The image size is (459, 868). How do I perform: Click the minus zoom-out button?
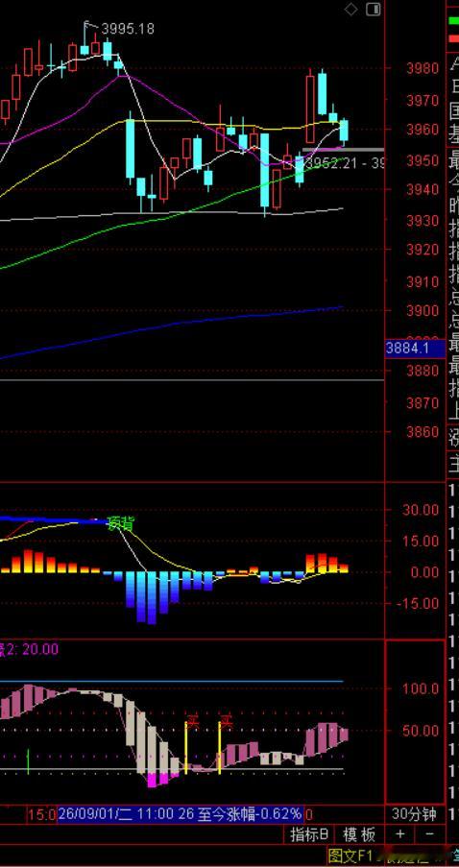pos(429,833)
